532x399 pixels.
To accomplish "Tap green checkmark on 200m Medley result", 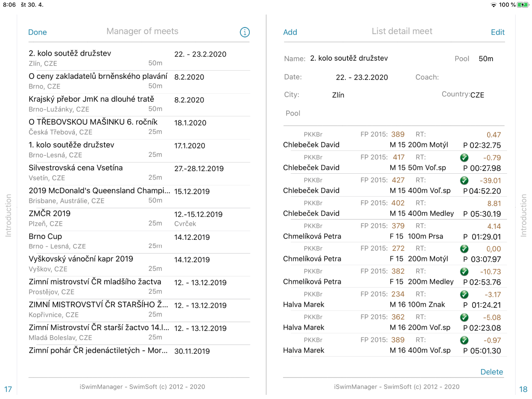I will click(464, 271).
